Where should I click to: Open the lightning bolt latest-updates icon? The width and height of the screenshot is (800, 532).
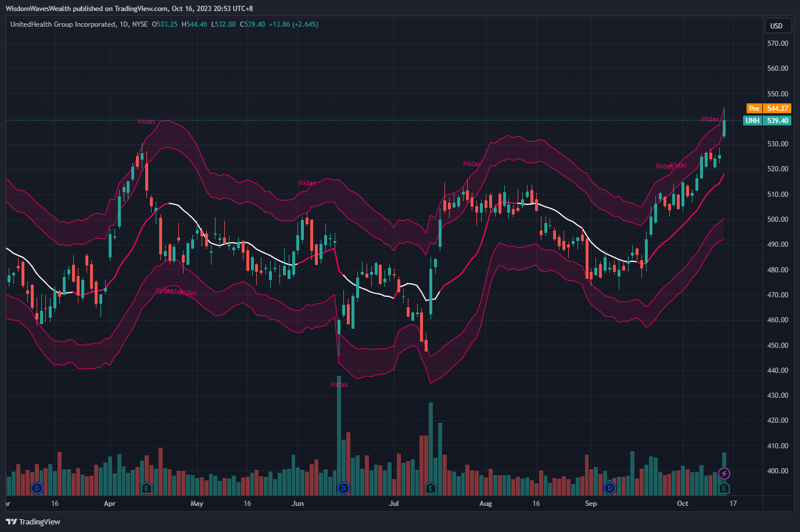click(x=724, y=474)
